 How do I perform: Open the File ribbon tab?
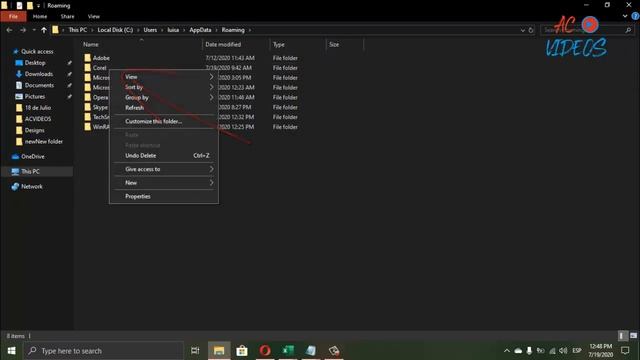(13, 16)
